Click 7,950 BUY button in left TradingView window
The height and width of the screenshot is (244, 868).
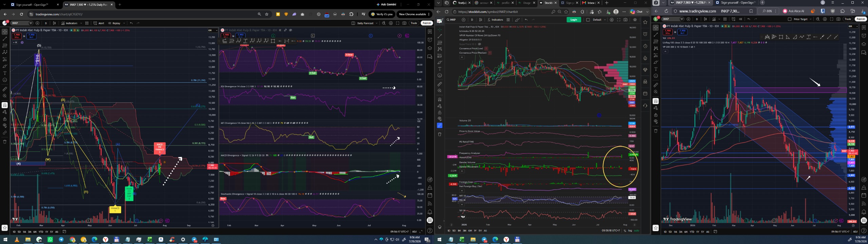click(32, 36)
